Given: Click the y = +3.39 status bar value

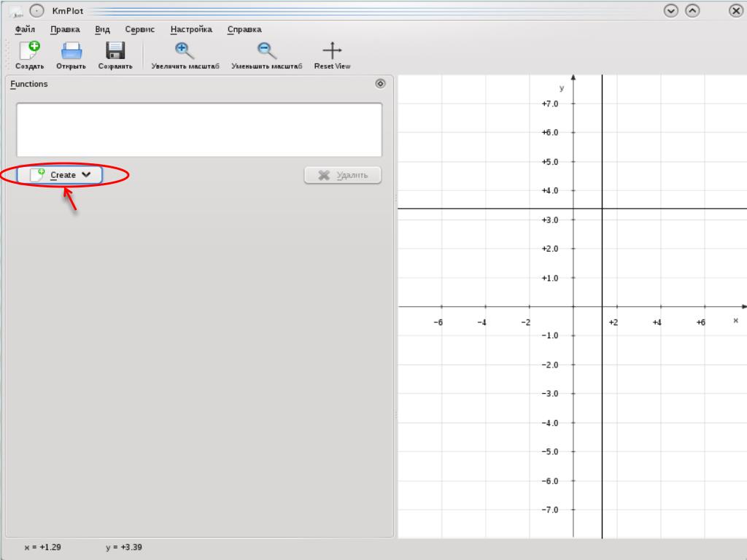Looking at the screenshot, I should 124,547.
